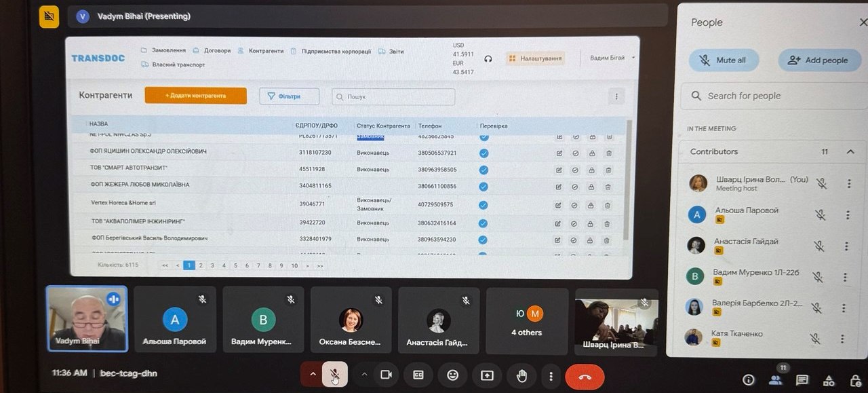Expand video settings arrow beside camera
Screen dimensions: 868x393
pyautogui.click(x=364, y=375)
